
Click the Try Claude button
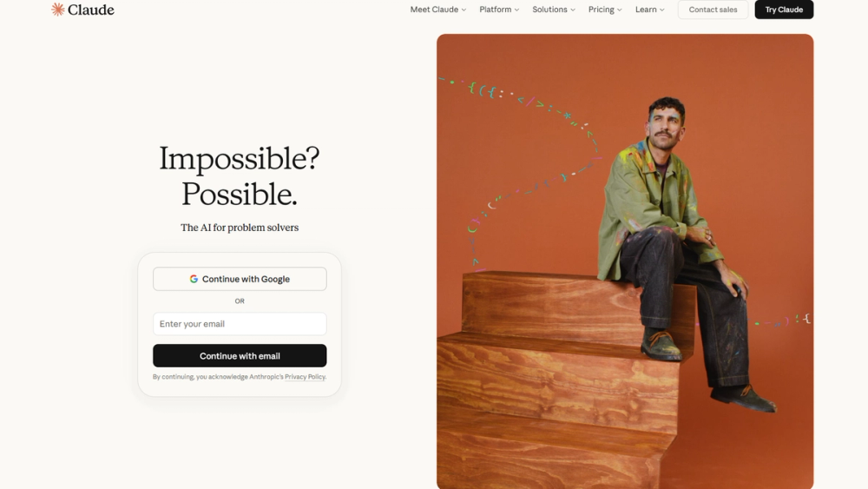[784, 10]
